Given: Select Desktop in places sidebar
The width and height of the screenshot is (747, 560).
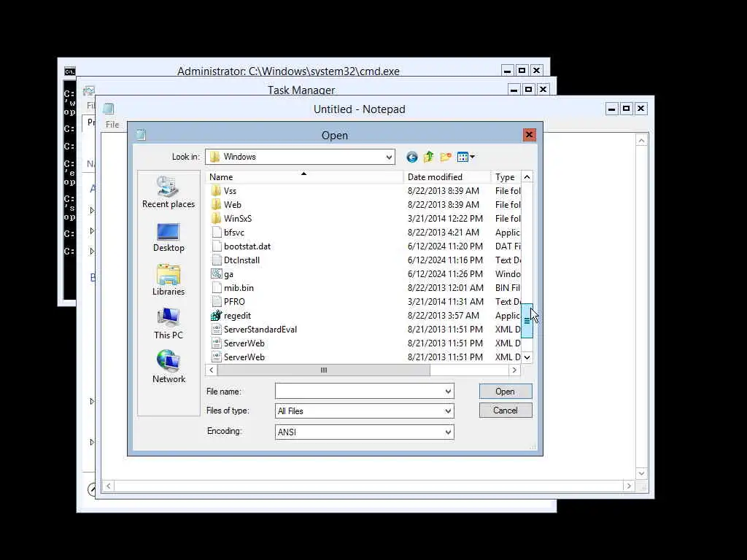Looking at the screenshot, I should (169, 238).
